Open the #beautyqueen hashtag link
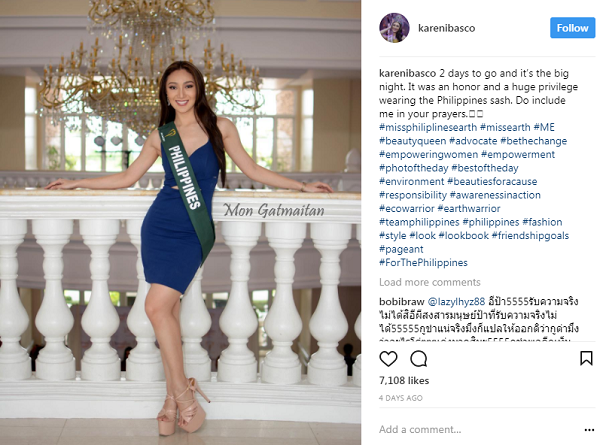The image size is (600, 445). [412, 141]
